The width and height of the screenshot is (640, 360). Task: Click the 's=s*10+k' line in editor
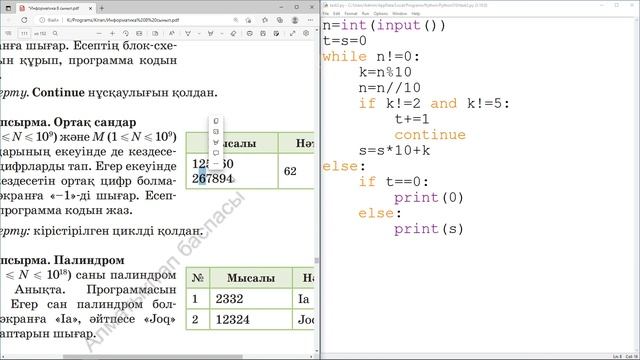(x=394, y=151)
